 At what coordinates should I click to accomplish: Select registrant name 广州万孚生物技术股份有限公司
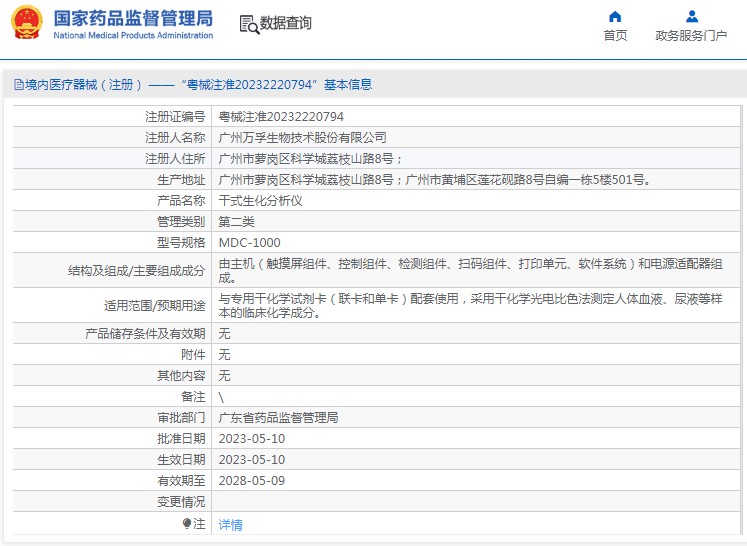tap(302, 138)
